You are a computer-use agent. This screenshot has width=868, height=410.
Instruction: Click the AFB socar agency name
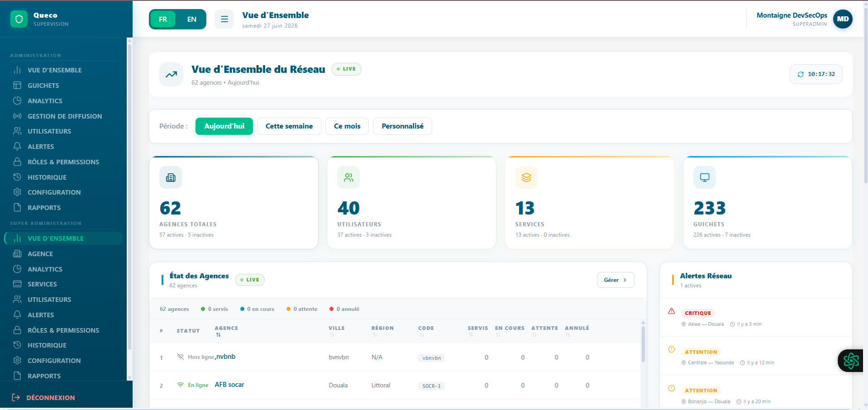pos(229,385)
